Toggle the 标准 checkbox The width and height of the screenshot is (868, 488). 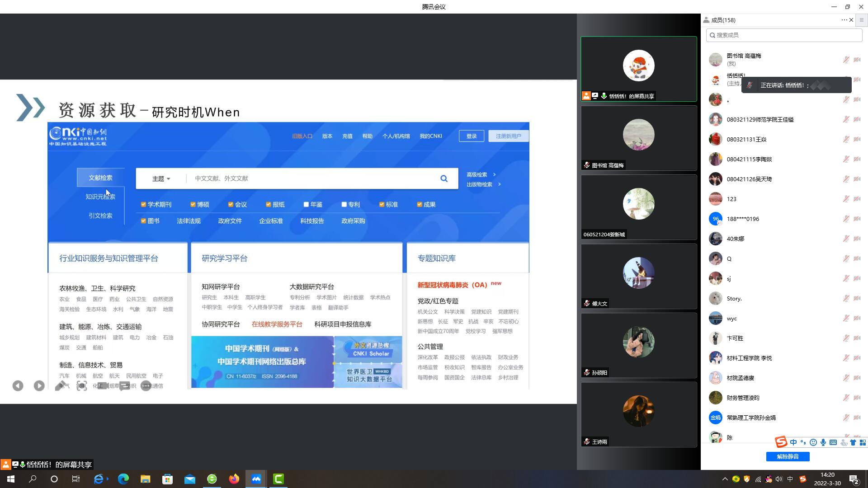click(x=382, y=205)
